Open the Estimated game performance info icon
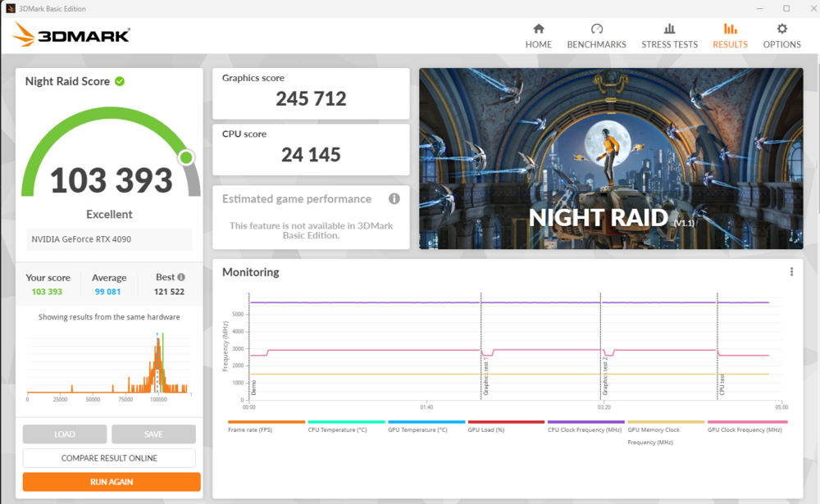Screen dimensions: 820x504 point(394,198)
